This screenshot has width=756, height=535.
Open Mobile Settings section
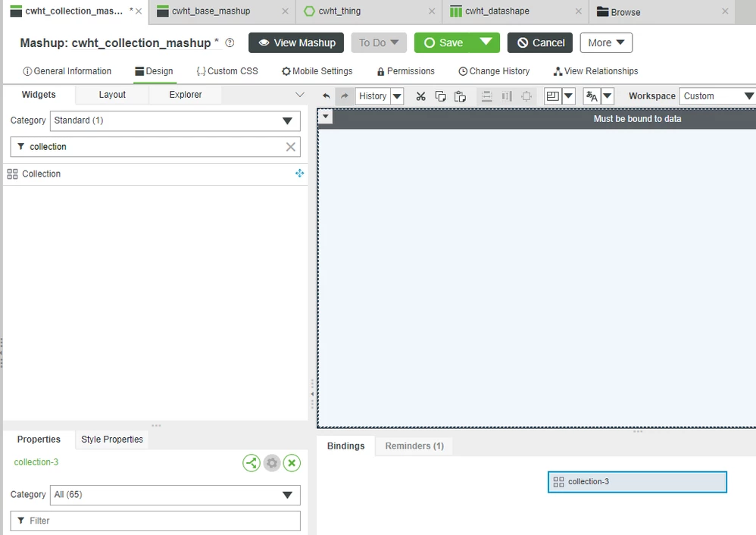point(317,71)
